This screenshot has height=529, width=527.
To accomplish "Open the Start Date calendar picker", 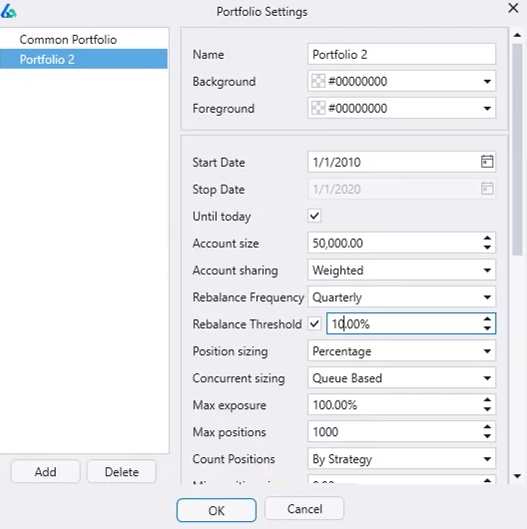I will tap(487, 162).
